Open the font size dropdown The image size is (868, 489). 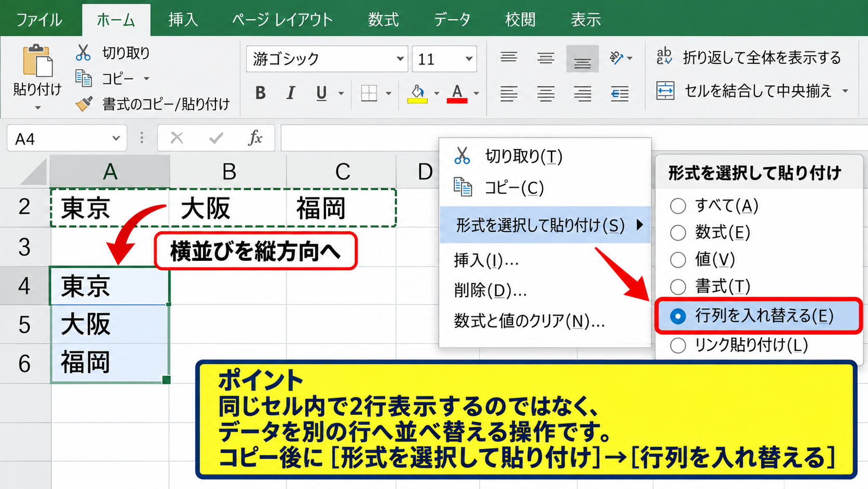pyautogui.click(x=469, y=59)
